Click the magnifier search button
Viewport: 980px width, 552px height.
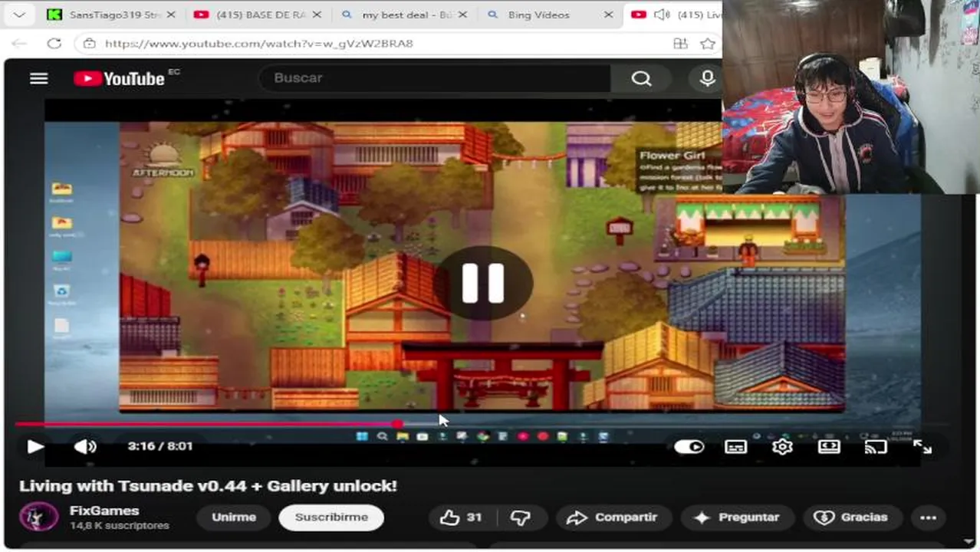pyautogui.click(x=641, y=78)
